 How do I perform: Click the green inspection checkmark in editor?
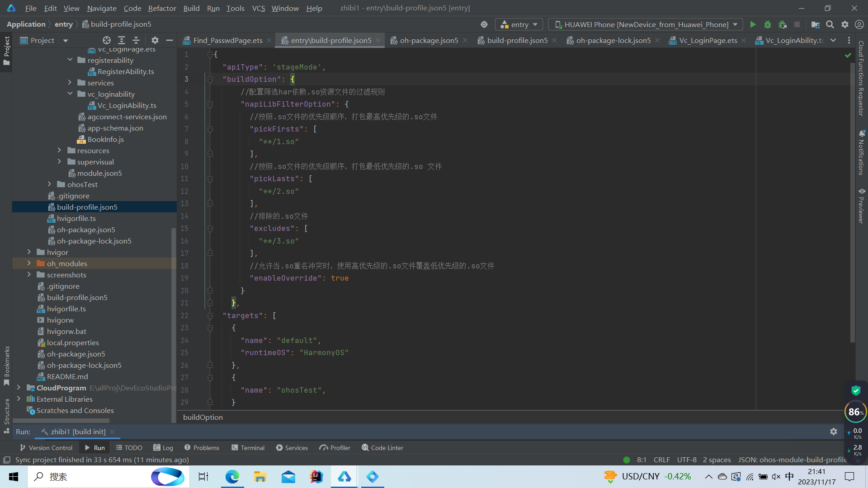(x=848, y=55)
